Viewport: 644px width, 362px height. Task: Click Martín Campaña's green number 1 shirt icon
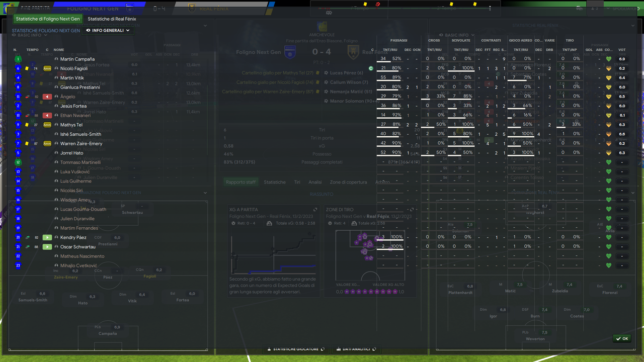coord(18,59)
